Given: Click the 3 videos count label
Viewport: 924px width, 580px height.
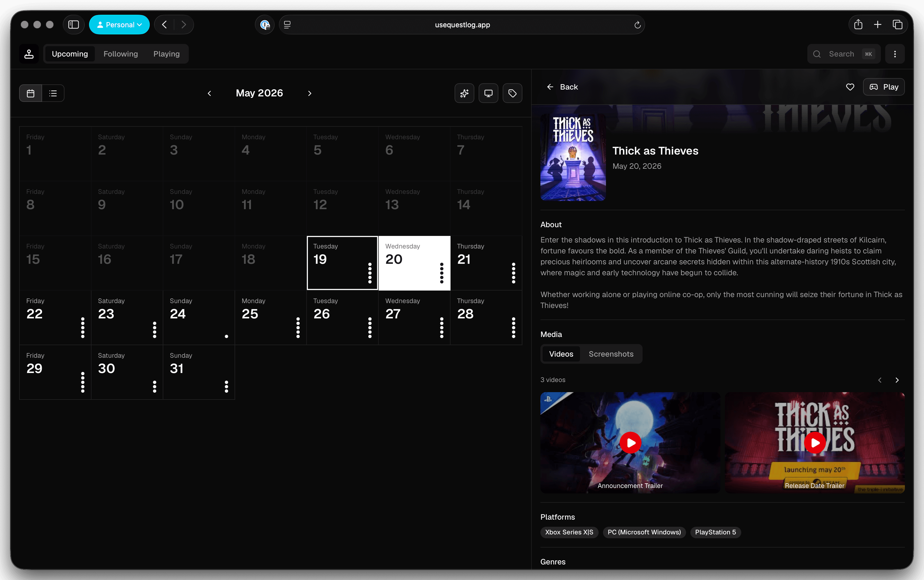Looking at the screenshot, I should (x=552, y=380).
